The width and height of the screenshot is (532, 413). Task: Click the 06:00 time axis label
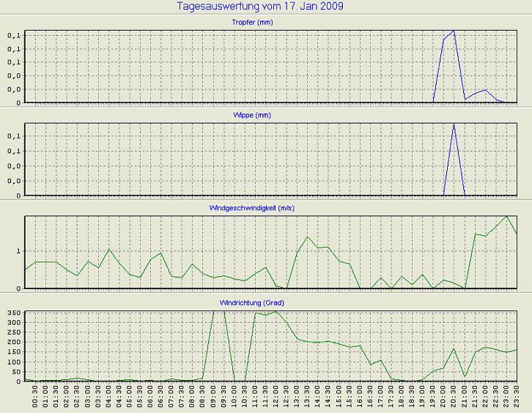point(150,397)
